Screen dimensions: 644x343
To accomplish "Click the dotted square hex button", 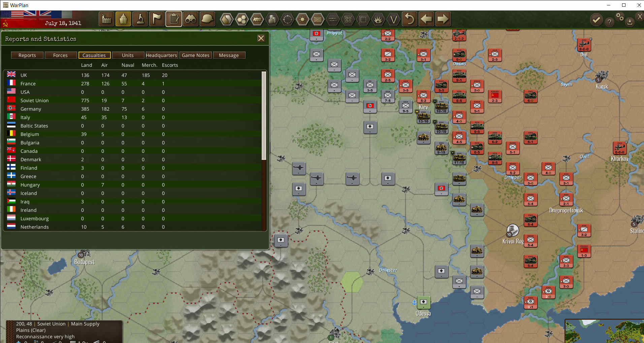I will [x=363, y=19].
